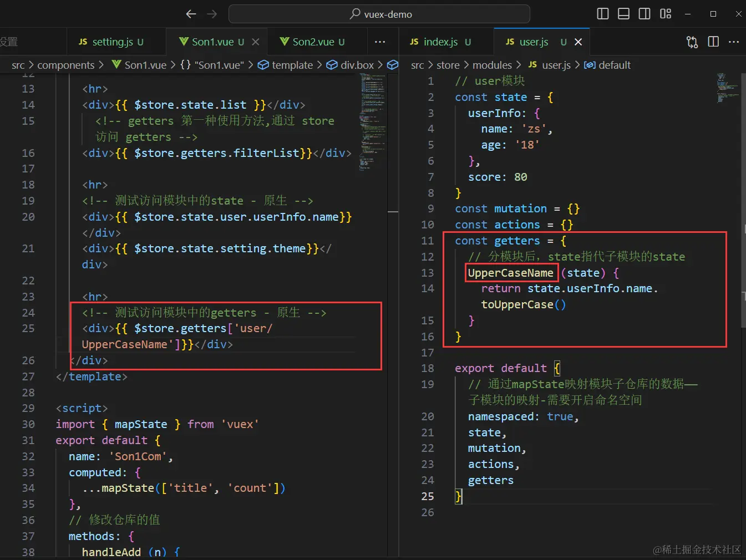Click 'mapState' in the import line
The height and width of the screenshot is (560, 746).
pos(141,424)
